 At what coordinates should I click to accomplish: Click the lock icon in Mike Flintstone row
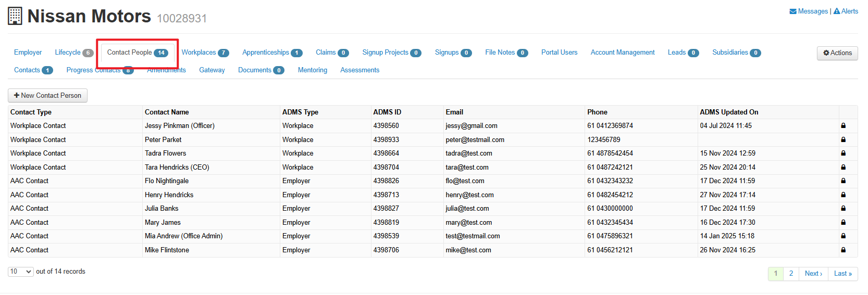(x=843, y=250)
